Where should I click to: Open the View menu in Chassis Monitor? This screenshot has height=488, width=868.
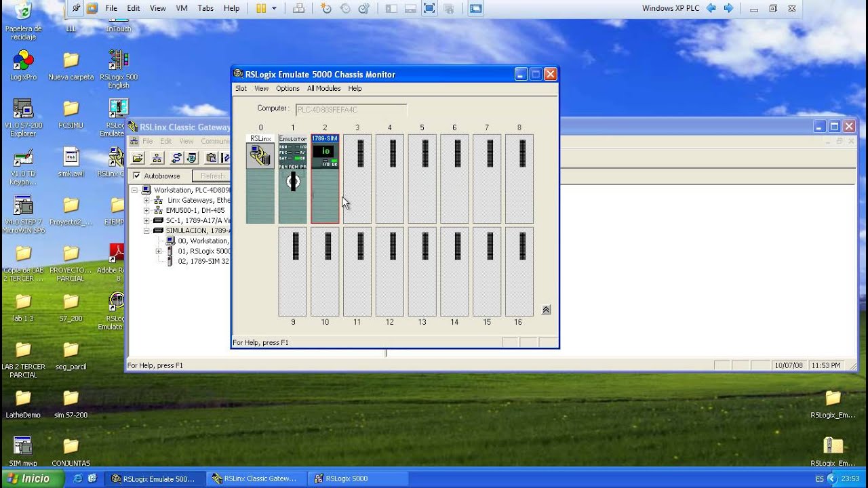click(x=261, y=88)
